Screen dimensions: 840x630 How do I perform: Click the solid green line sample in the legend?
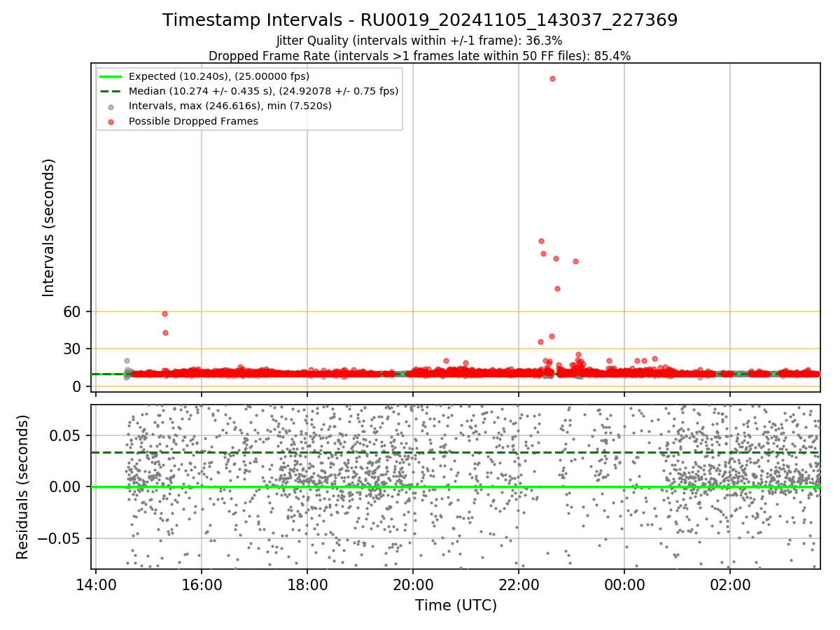pos(111,76)
